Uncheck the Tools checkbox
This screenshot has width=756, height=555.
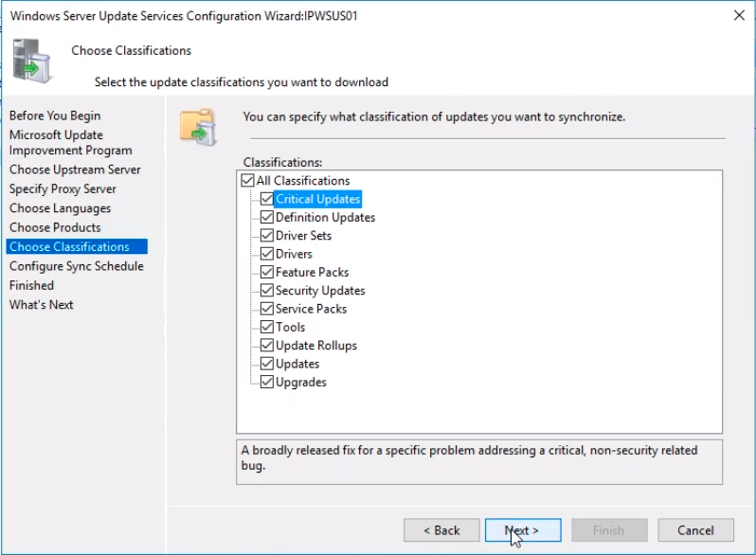click(266, 327)
